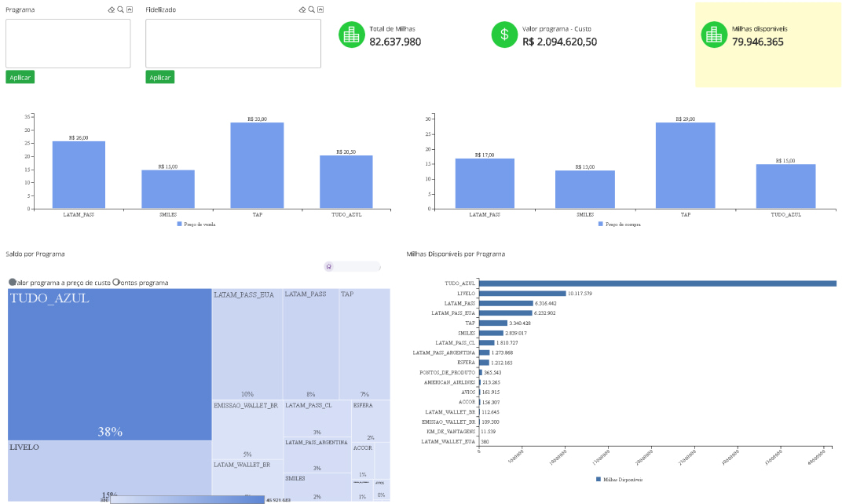Apply the Programa filter selection

[20, 77]
